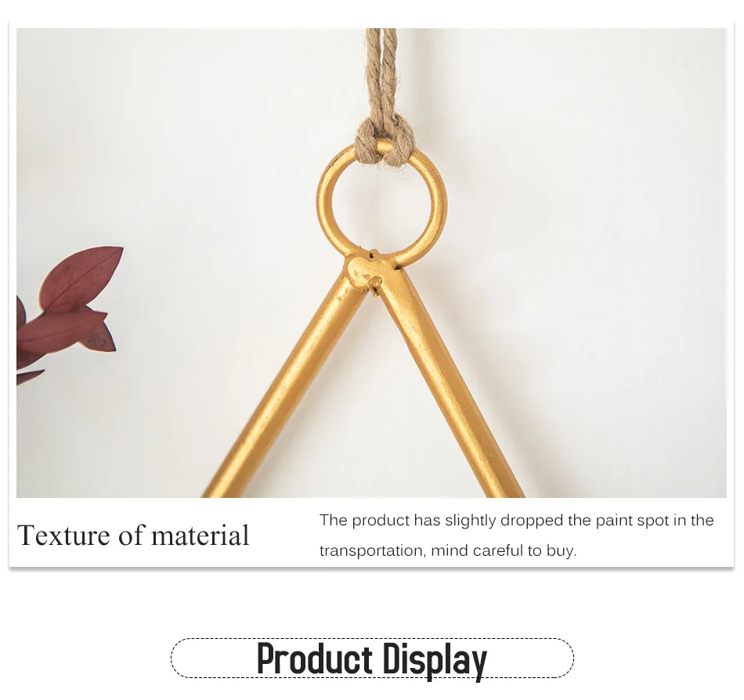Click the word 'Product' in heading

click(314, 659)
